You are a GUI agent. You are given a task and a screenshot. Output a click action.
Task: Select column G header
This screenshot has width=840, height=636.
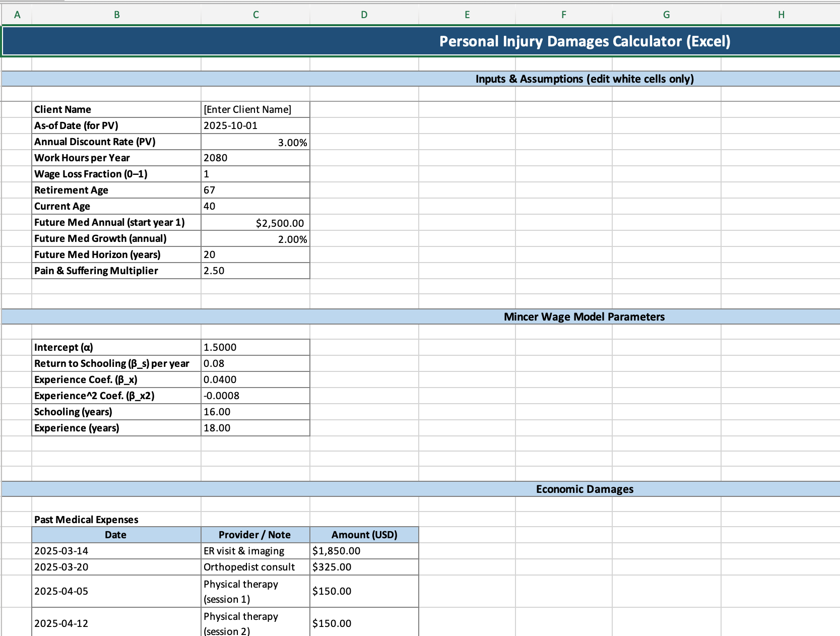click(666, 15)
